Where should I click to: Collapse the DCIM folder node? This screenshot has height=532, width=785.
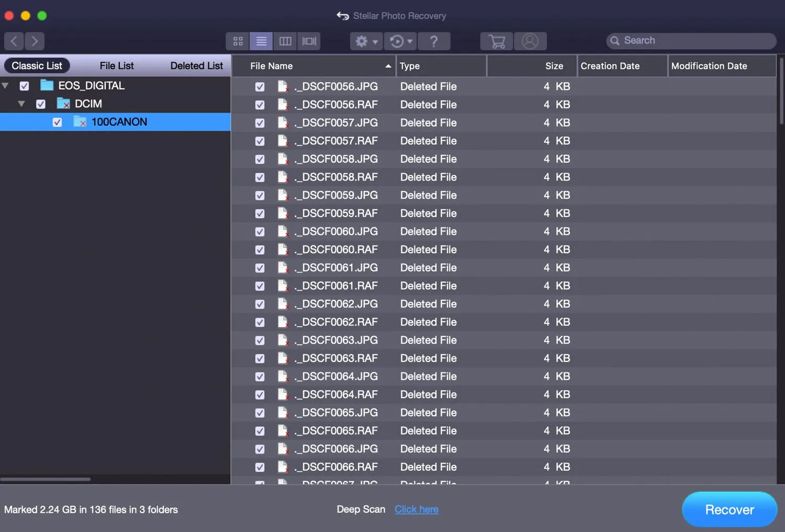point(21,104)
